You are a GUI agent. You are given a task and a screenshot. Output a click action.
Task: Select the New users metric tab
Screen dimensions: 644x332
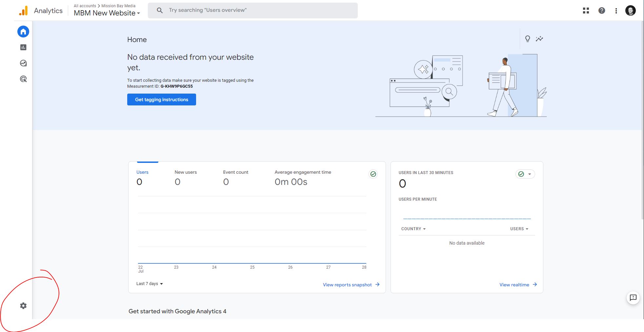[x=186, y=177]
